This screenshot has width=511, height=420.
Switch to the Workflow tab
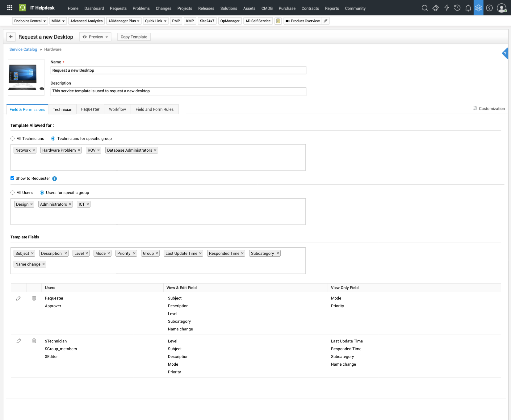pyautogui.click(x=117, y=109)
